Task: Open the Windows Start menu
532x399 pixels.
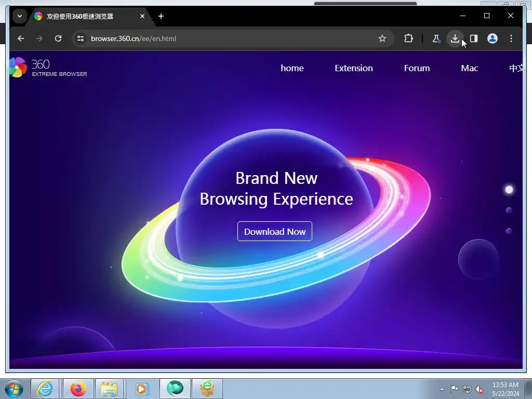Action: (x=14, y=389)
